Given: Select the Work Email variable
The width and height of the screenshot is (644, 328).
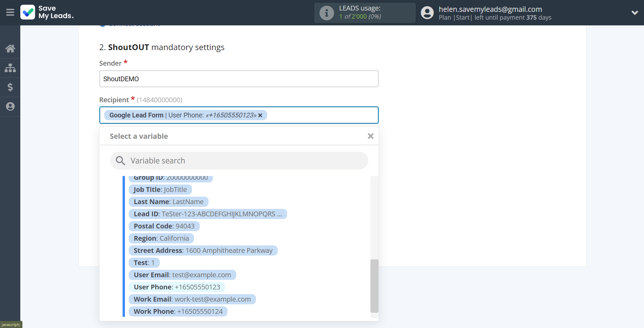Looking at the screenshot, I should (x=192, y=299).
